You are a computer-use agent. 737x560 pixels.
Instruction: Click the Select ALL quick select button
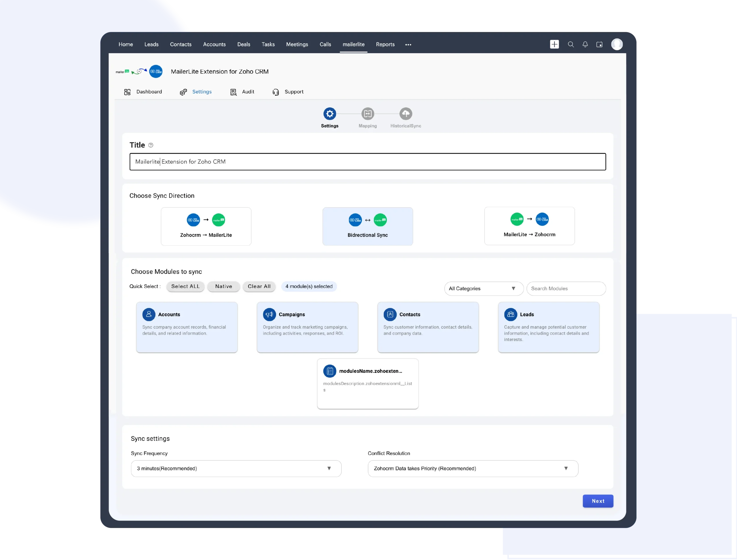pyautogui.click(x=185, y=286)
